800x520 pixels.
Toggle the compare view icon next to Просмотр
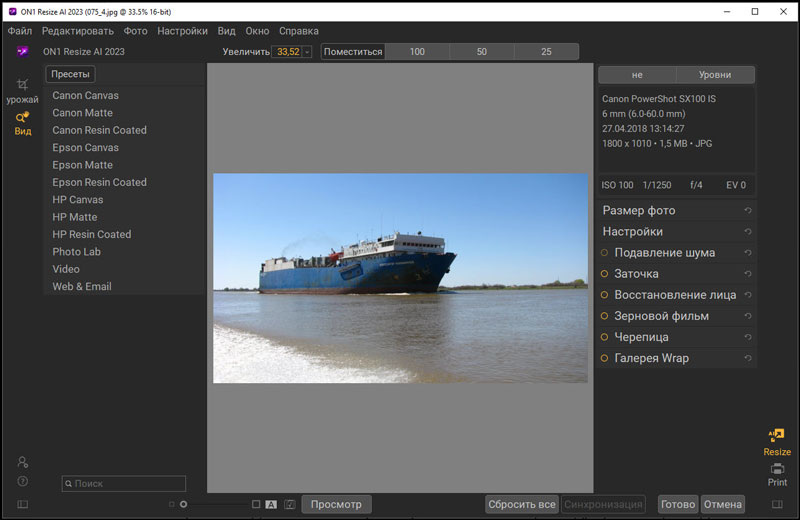[x=290, y=504]
